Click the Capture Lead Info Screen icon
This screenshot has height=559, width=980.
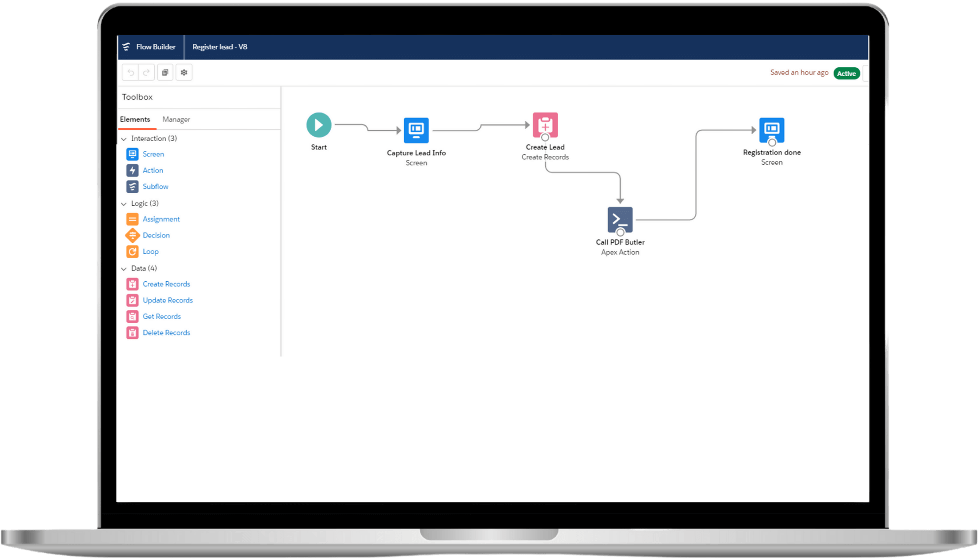point(417,130)
